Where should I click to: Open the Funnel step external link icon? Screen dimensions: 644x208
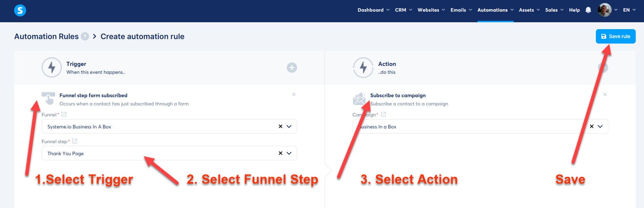click(x=75, y=141)
